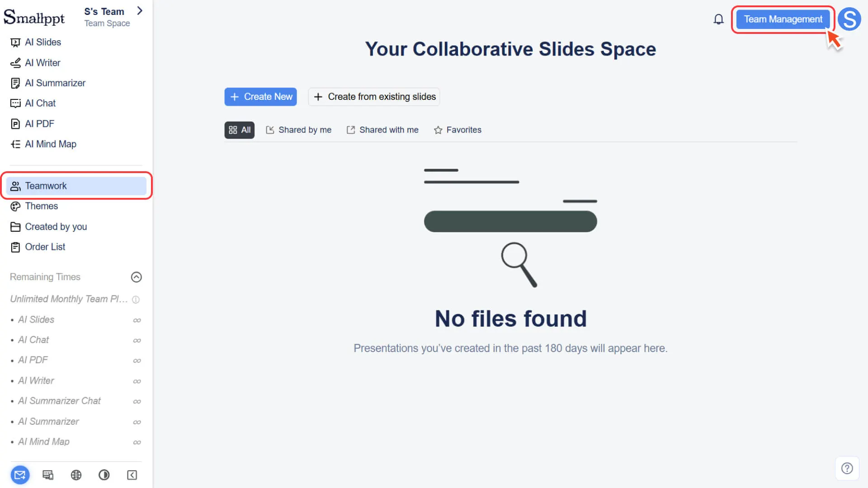This screenshot has height=488, width=868.
Task: Click the Create New button
Action: [260, 97]
